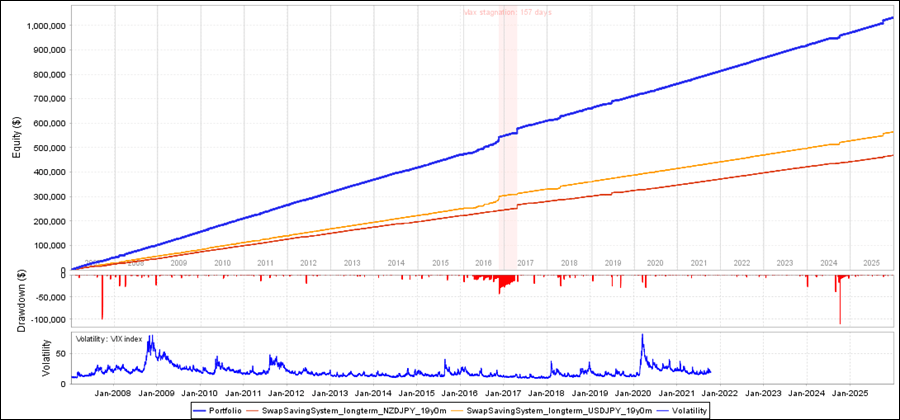Select the Jan-2025 date on time axis
Image resolution: width=900 pixels, height=420 pixels.
coord(851,395)
